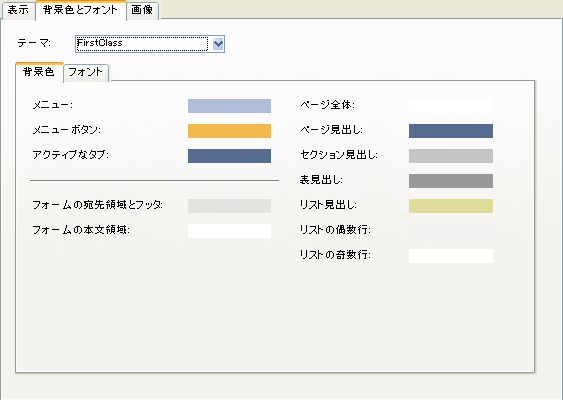Pick the アクティブなタブ dark blue swatch
Screen dimensions: 563x400
click(229, 156)
